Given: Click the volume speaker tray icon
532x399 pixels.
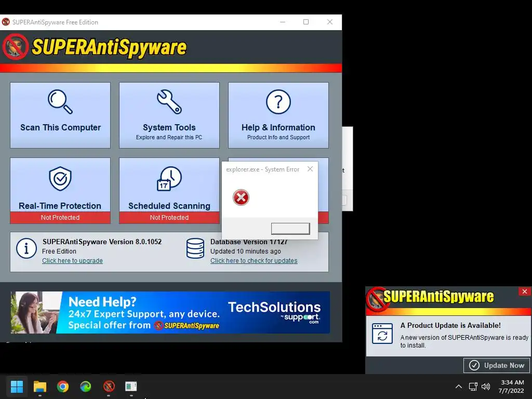Looking at the screenshot, I should (486, 387).
